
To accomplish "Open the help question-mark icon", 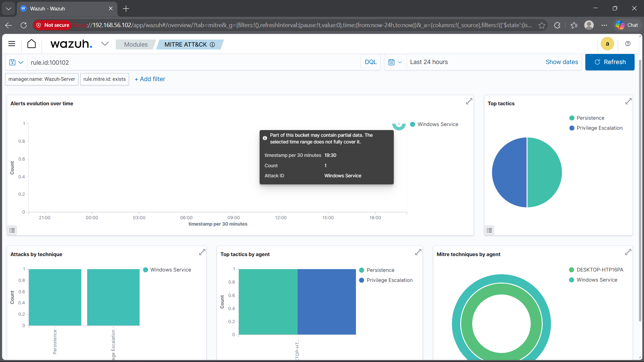I will click(x=628, y=44).
